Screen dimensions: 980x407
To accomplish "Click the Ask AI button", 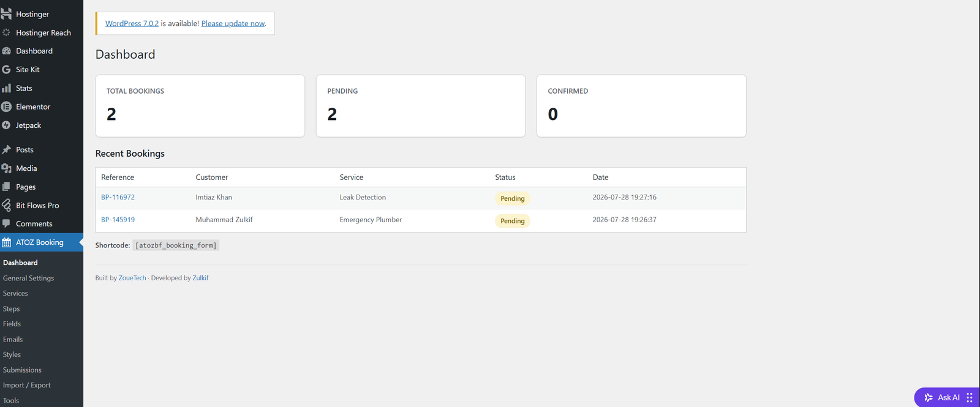I will pos(947,397).
